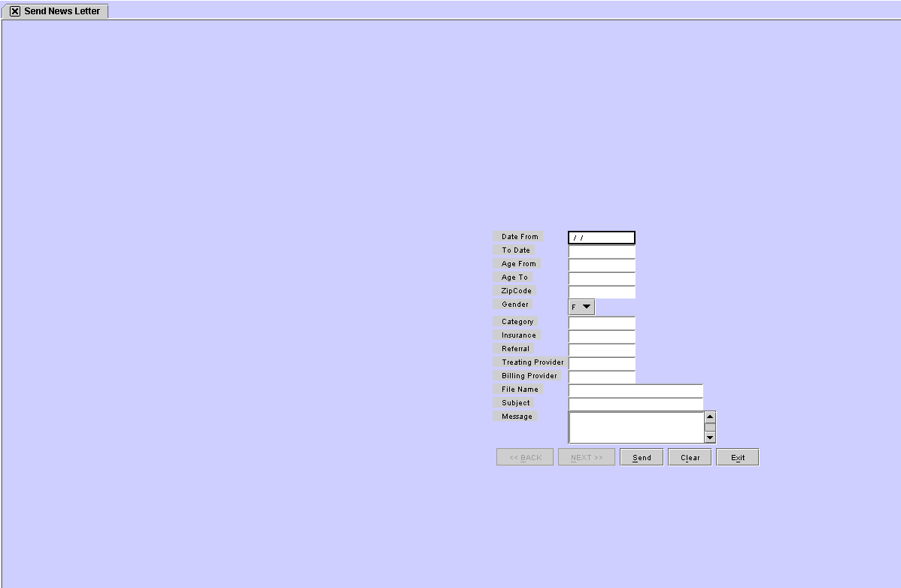
Task: Open the Gender dropdown
Action: (581, 308)
